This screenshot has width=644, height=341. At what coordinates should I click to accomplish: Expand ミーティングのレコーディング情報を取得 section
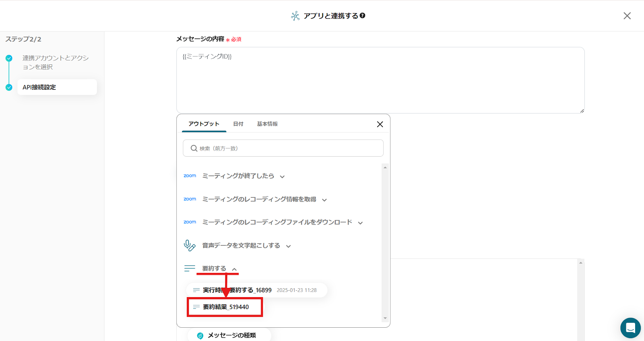click(324, 200)
